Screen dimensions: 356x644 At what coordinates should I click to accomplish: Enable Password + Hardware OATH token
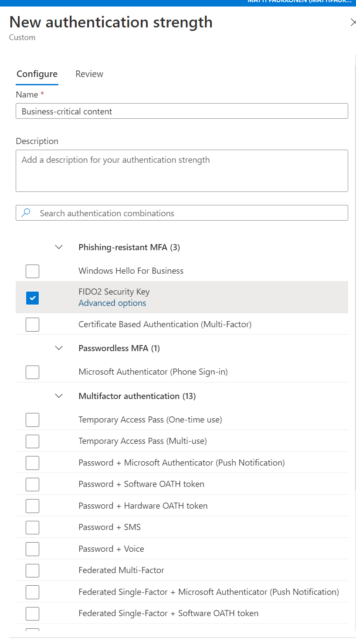(x=32, y=506)
